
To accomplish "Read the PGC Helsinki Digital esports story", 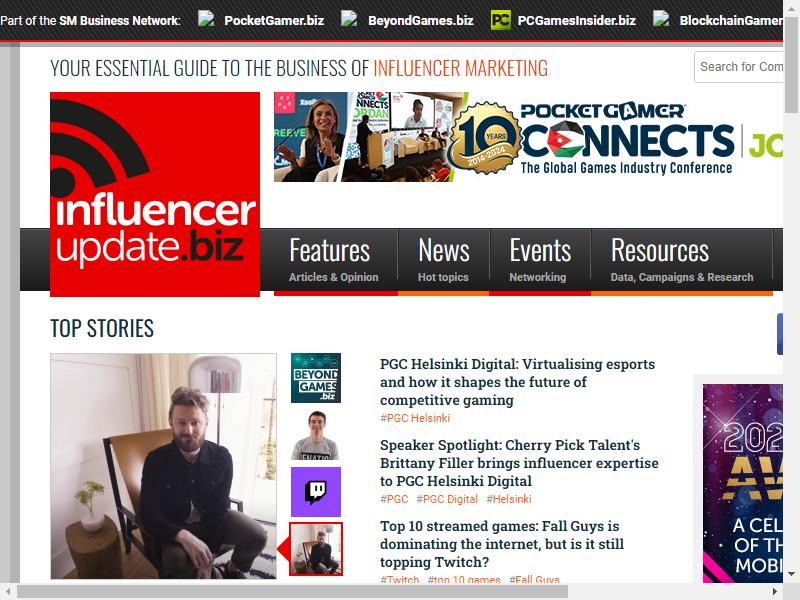I will point(517,382).
